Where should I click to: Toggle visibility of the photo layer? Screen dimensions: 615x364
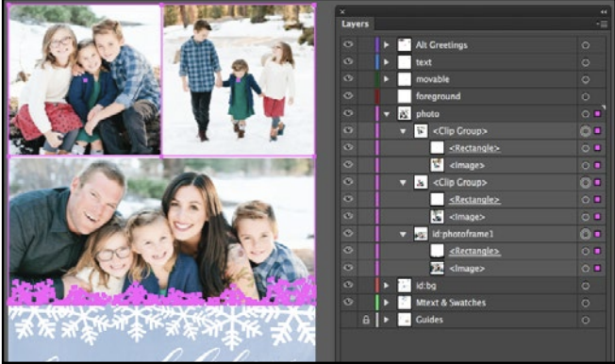(x=348, y=113)
